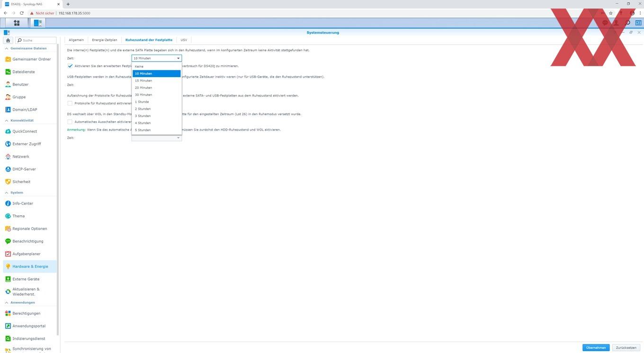Go to the control panel home icon
644x353 pixels.
[8, 40]
